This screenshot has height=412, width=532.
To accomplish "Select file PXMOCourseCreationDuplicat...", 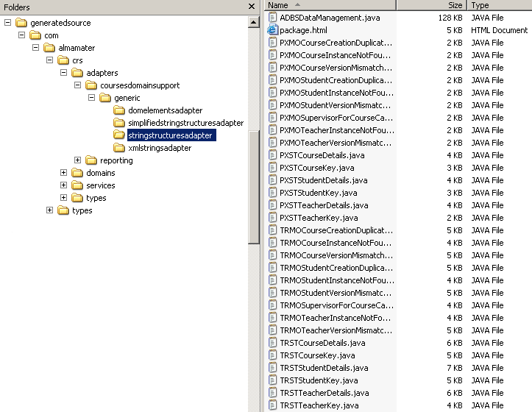I will (x=336, y=43).
